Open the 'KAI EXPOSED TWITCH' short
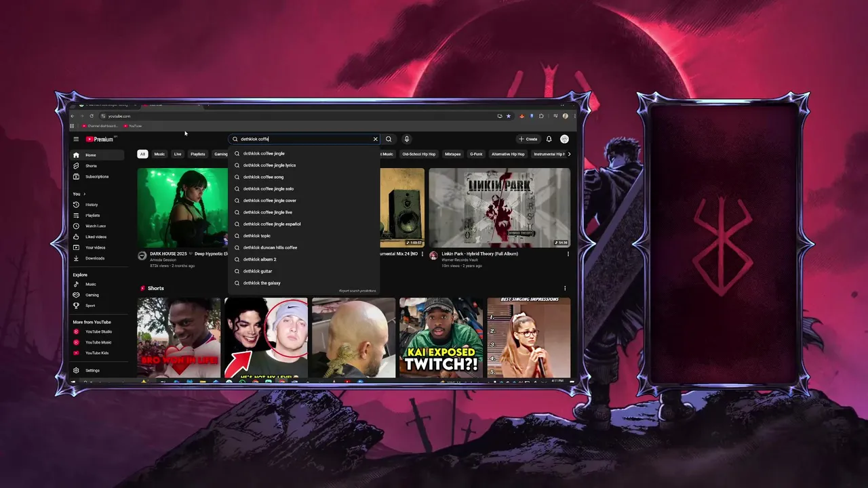The height and width of the screenshot is (488, 868). tap(441, 338)
